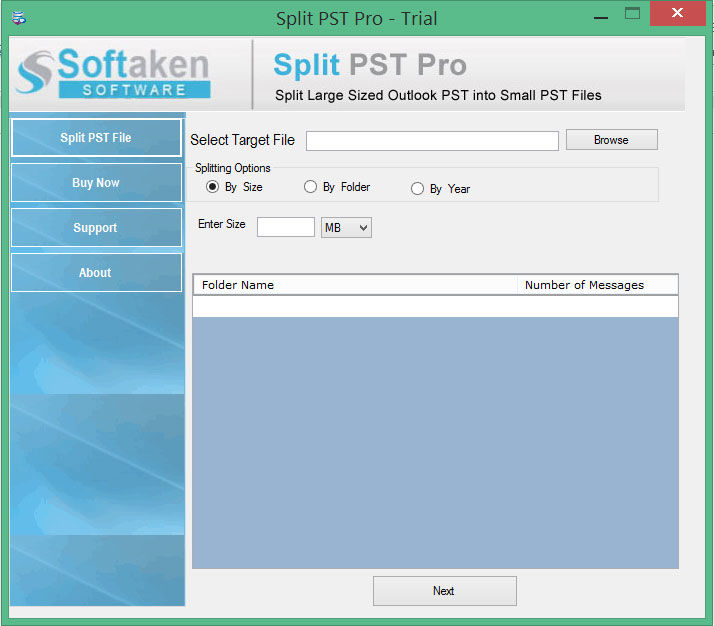The image size is (714, 626).
Task: Click the Softaken Software logo
Action: point(112,73)
